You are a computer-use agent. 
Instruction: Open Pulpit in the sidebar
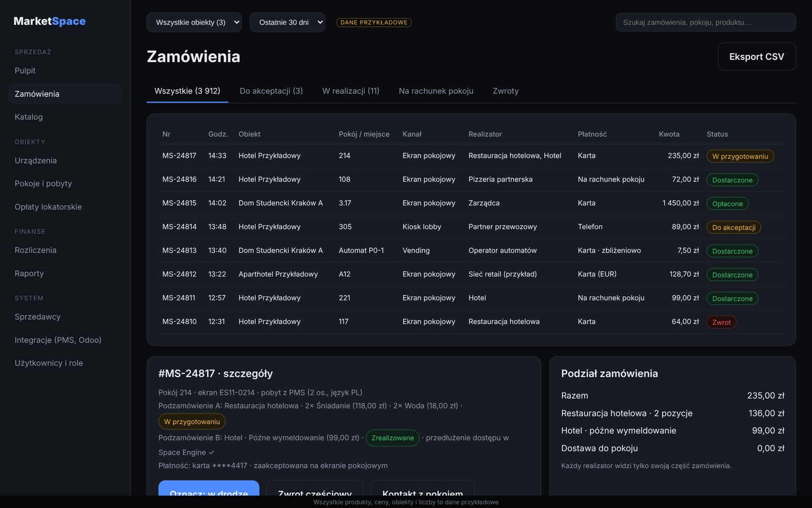click(65, 71)
